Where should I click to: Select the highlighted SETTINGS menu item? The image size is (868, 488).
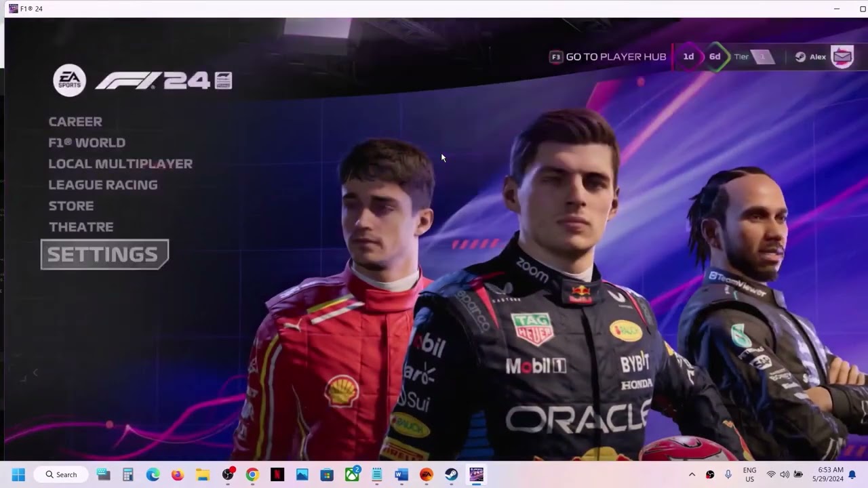coord(104,254)
